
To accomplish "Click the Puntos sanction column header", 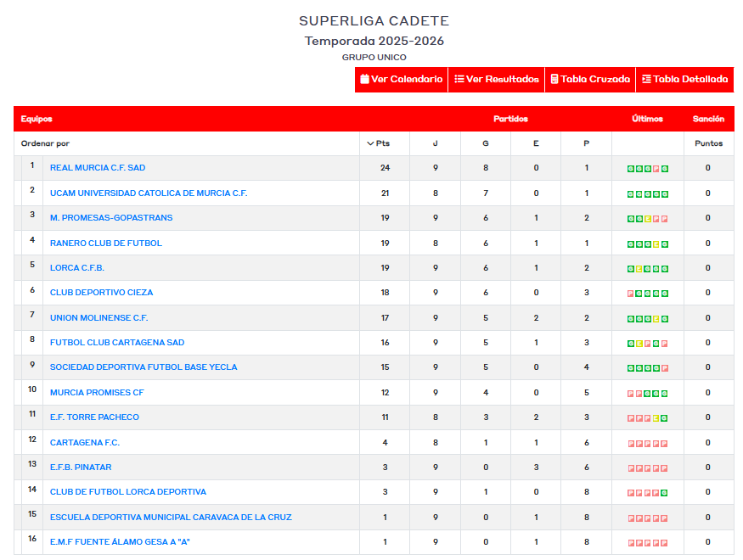I will pyautogui.click(x=708, y=143).
